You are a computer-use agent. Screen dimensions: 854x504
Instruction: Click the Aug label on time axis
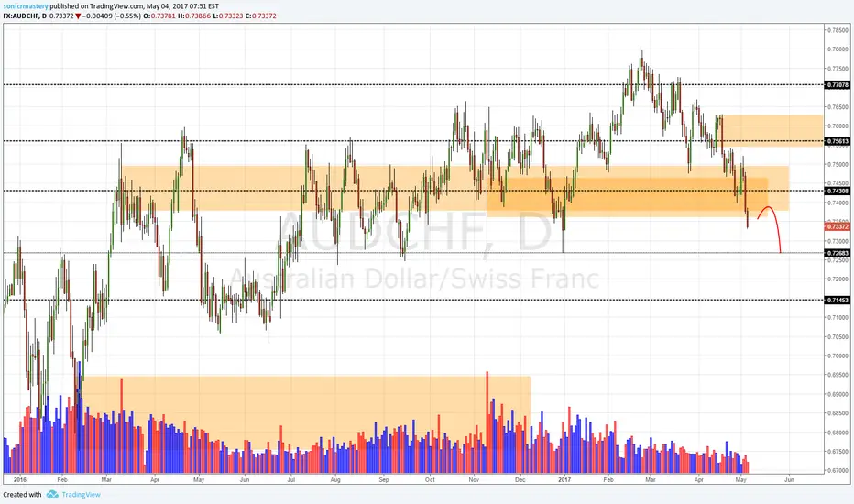click(335, 480)
